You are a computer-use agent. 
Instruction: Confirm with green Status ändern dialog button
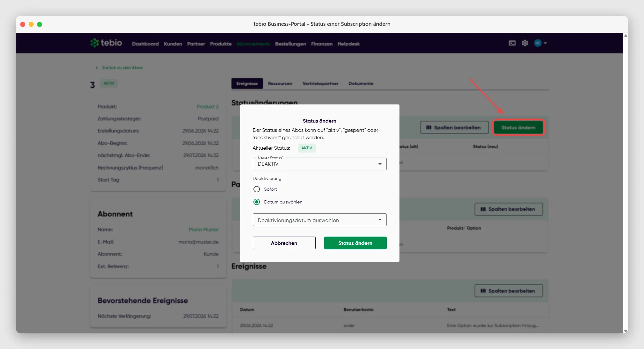coord(355,243)
